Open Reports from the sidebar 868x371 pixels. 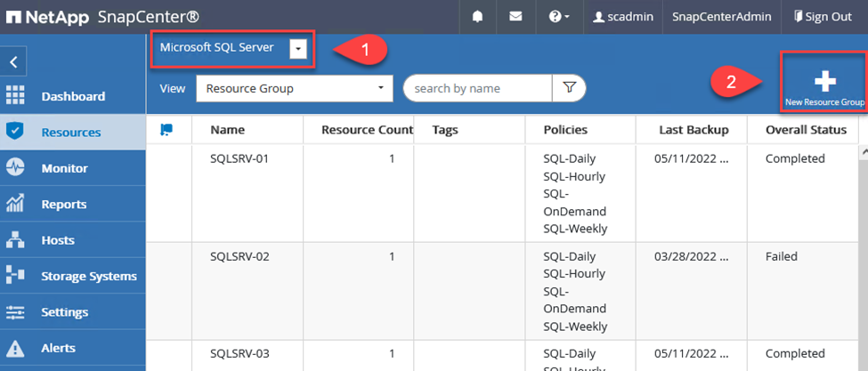[63, 204]
